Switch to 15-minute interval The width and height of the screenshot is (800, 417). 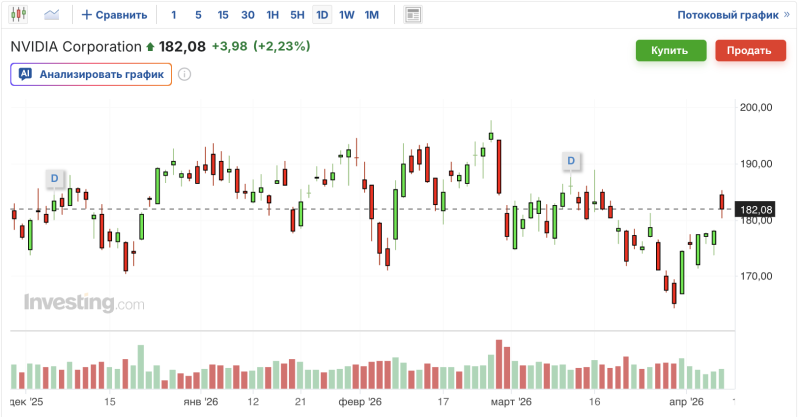pyautogui.click(x=222, y=15)
